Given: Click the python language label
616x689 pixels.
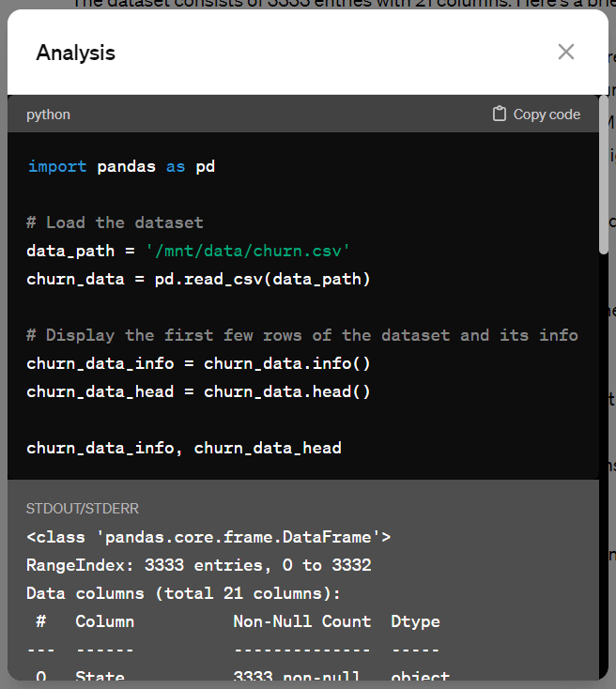Looking at the screenshot, I should (48, 115).
